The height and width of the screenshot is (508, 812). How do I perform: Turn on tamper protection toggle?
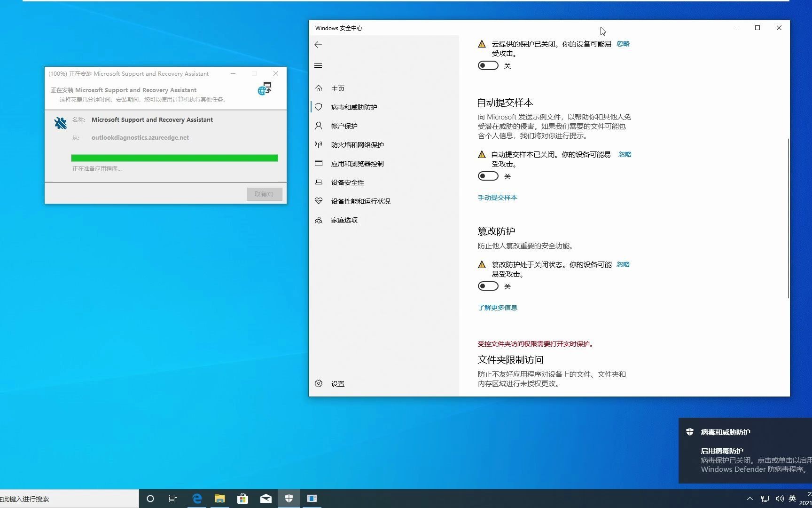pos(488,286)
